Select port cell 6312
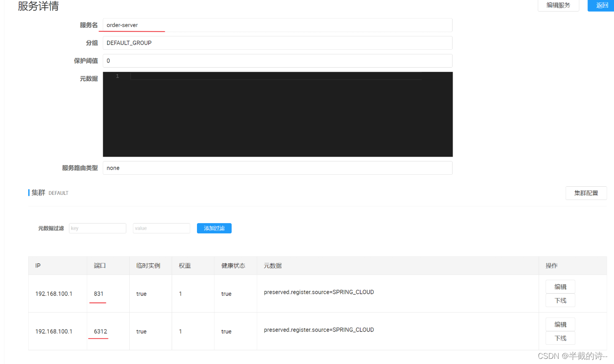Viewport: 614px width, 364px height. tap(101, 331)
